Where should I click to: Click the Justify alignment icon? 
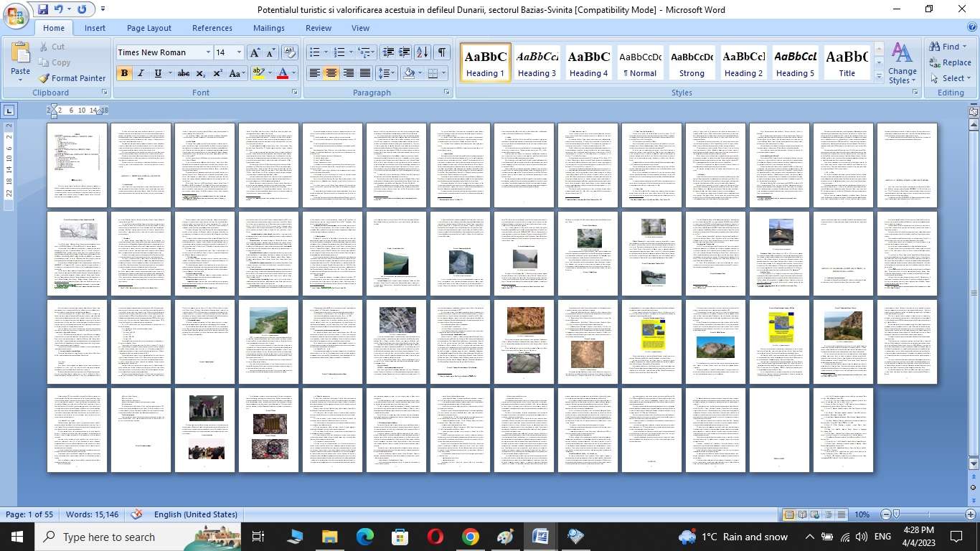click(x=365, y=73)
